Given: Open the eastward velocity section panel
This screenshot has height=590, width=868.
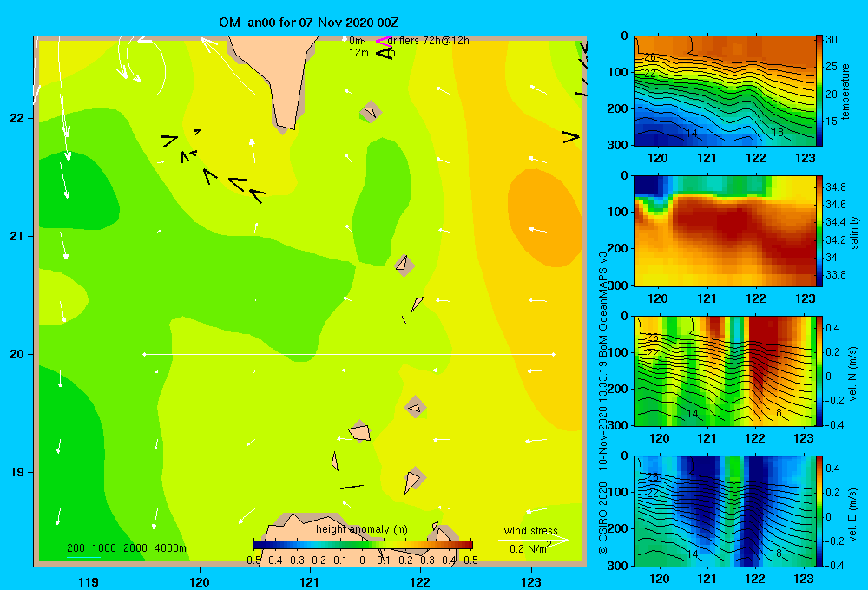Looking at the screenshot, I should pyautogui.click(x=724, y=511).
